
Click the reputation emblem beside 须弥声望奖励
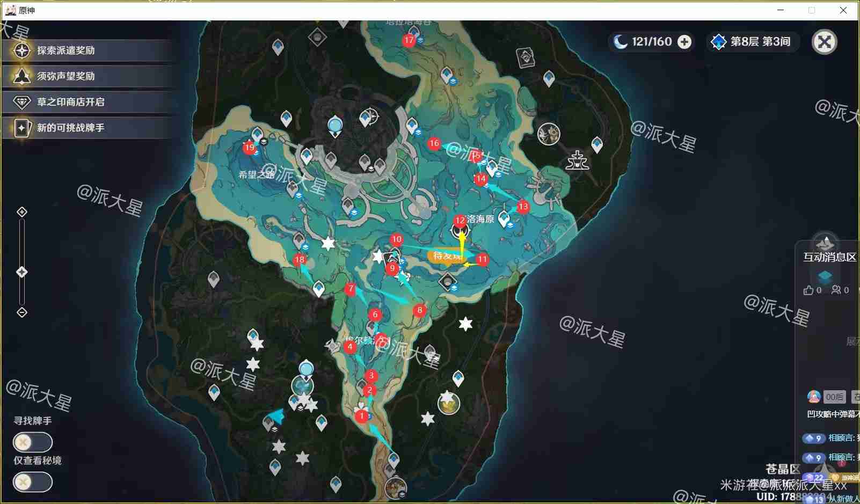coord(22,76)
